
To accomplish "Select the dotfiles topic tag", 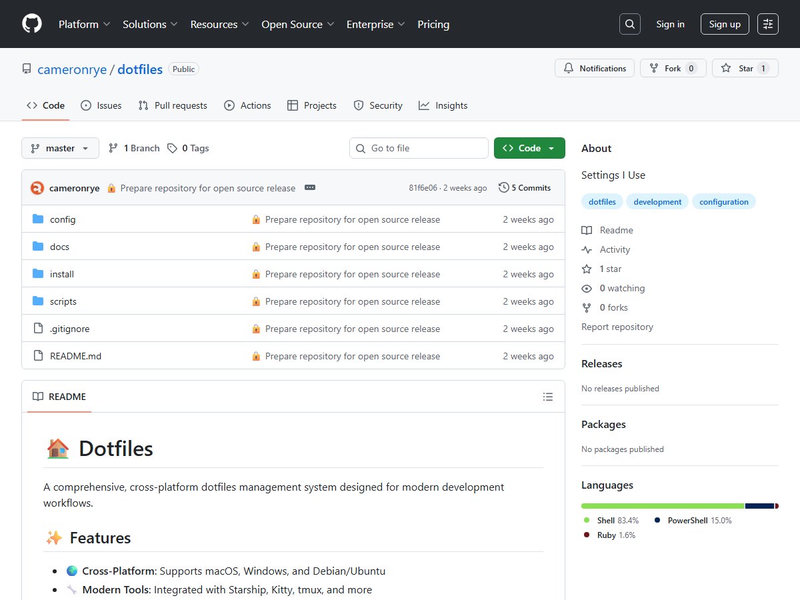I will click(x=602, y=202).
